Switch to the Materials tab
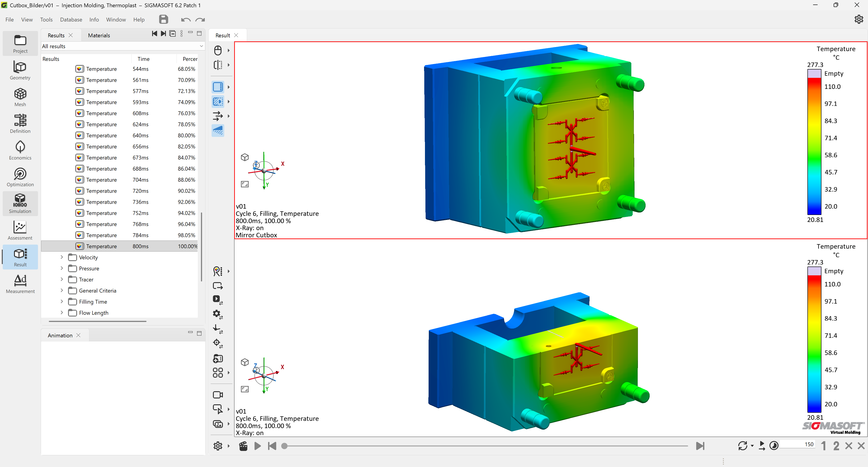 tap(99, 35)
